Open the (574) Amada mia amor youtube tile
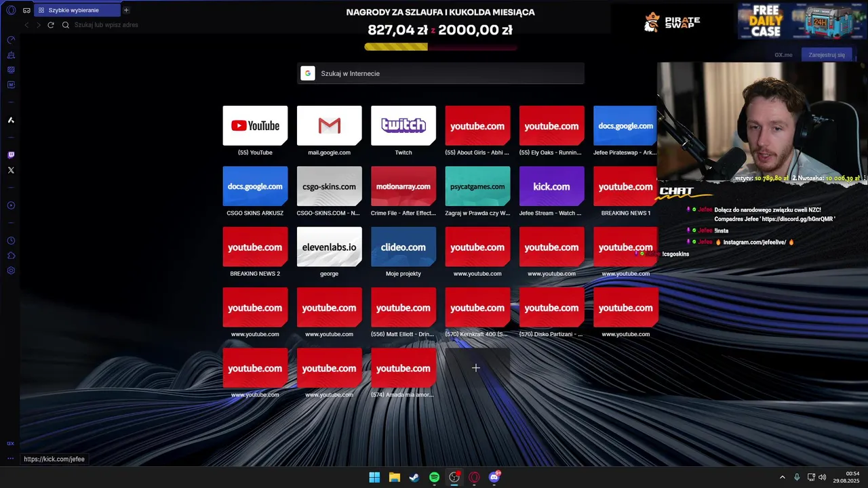The image size is (868, 488). click(403, 368)
